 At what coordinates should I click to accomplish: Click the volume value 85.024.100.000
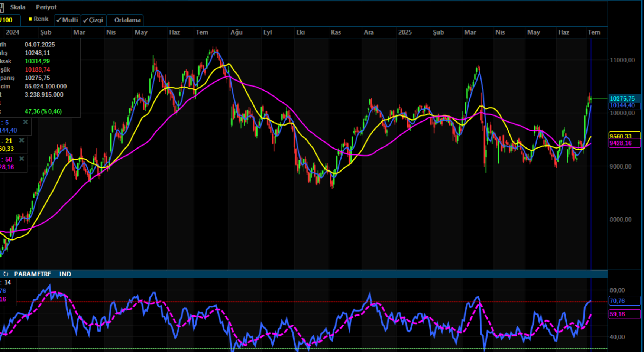pyautogui.click(x=46, y=87)
